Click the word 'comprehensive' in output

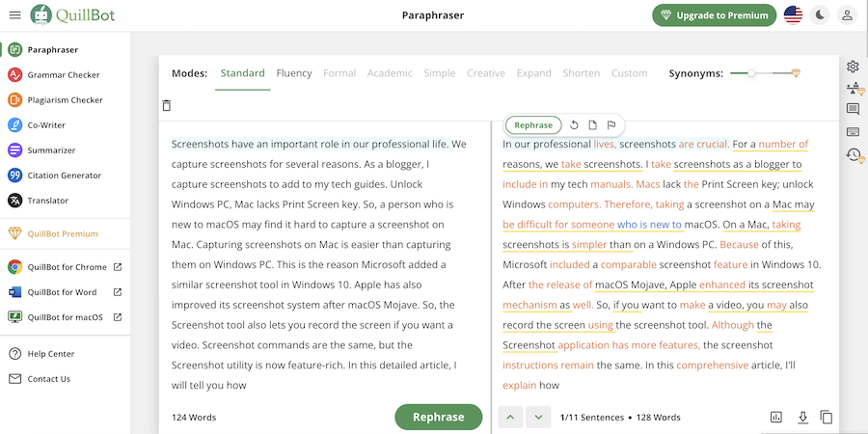click(x=712, y=366)
